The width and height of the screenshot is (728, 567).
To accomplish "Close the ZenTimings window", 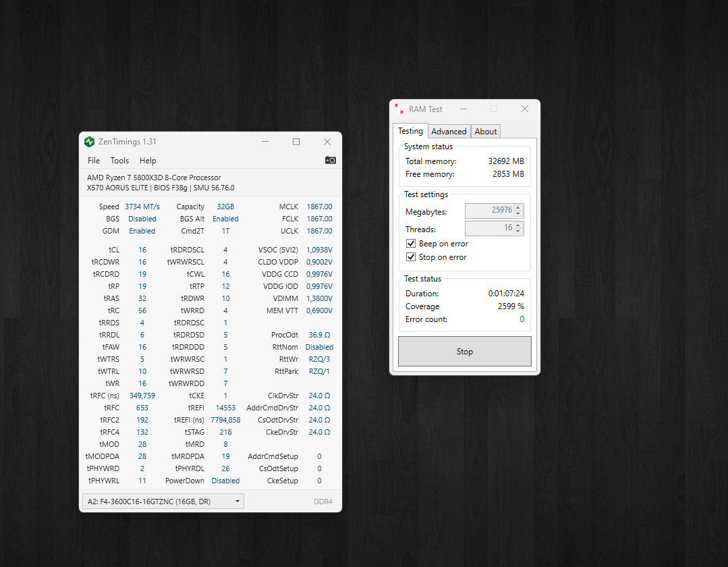I will [x=327, y=142].
